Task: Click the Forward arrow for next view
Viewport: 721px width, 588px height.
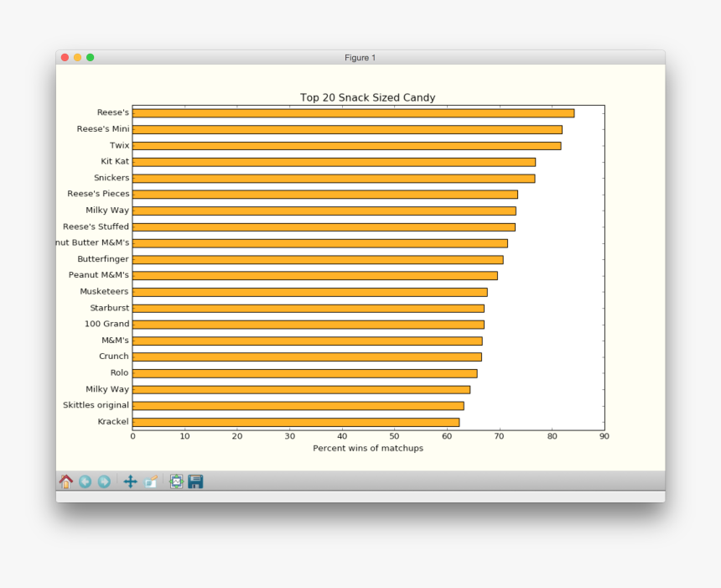Action: tap(104, 481)
